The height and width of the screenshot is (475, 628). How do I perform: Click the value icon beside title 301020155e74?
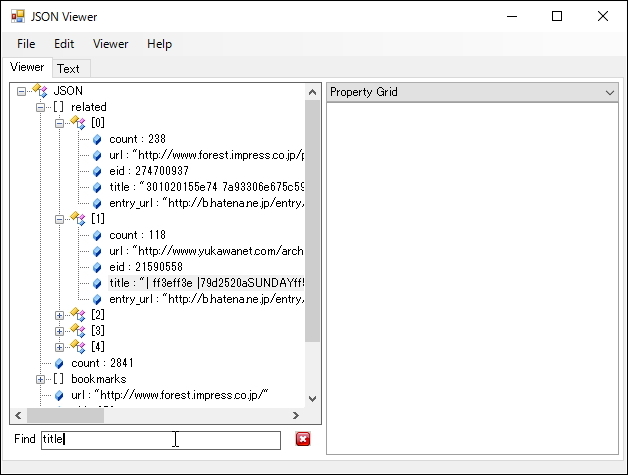click(x=97, y=187)
